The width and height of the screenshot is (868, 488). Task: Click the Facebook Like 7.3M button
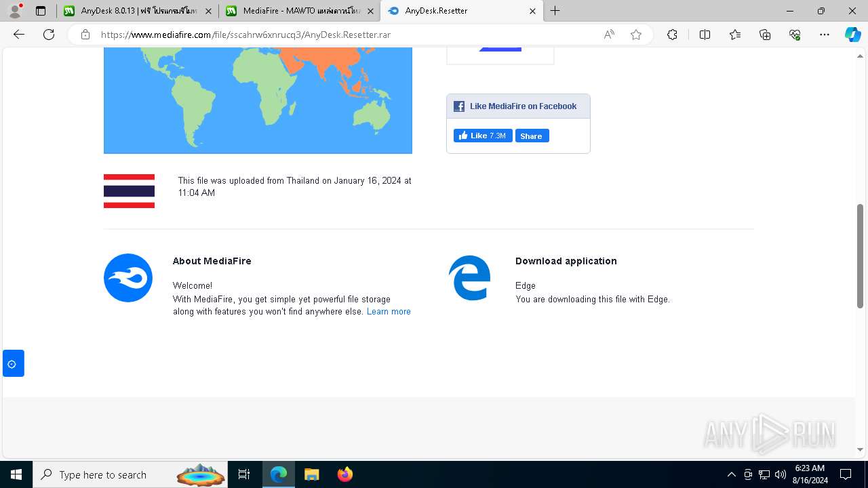point(483,136)
